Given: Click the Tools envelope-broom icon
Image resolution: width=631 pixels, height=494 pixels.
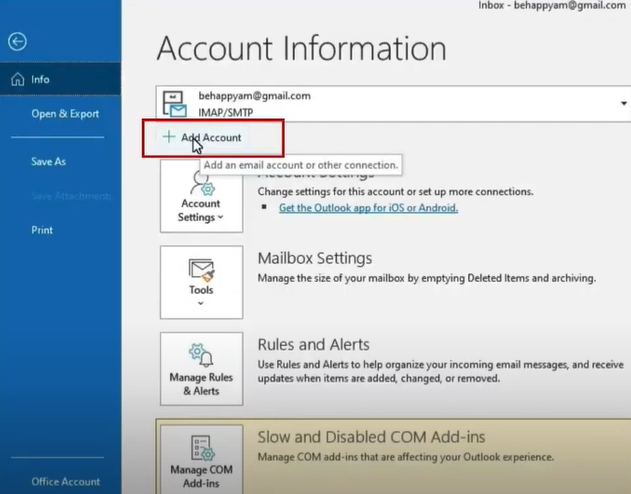Looking at the screenshot, I should click(201, 270).
